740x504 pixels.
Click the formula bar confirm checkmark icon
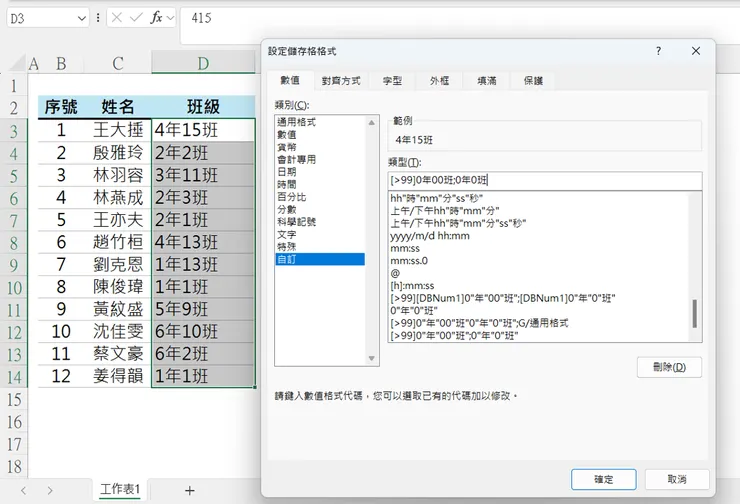[x=136, y=18]
